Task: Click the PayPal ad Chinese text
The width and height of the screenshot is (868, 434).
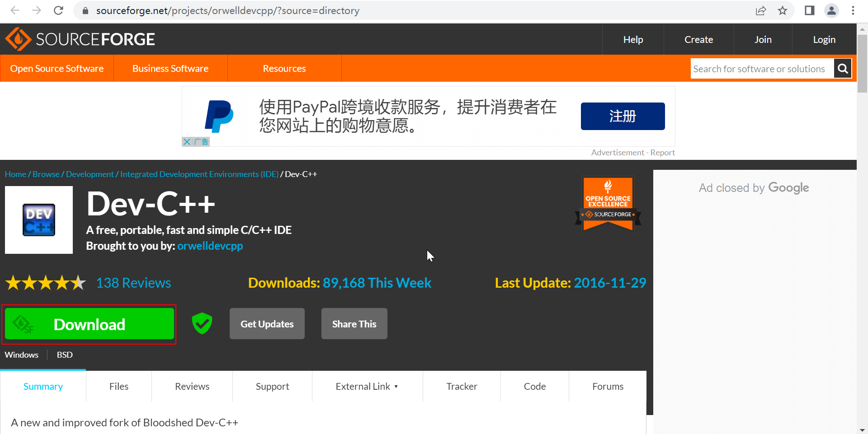Action: [x=408, y=116]
